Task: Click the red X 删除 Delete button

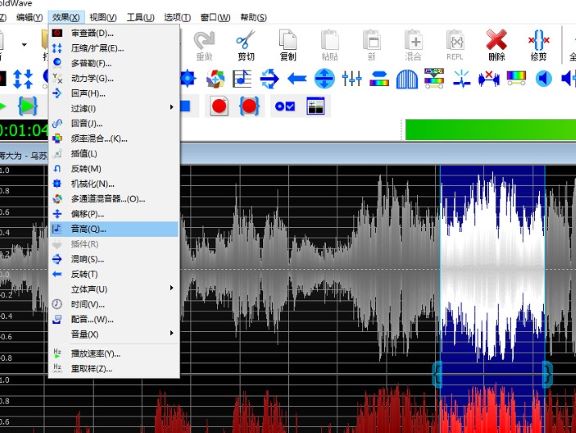Action: [497, 45]
